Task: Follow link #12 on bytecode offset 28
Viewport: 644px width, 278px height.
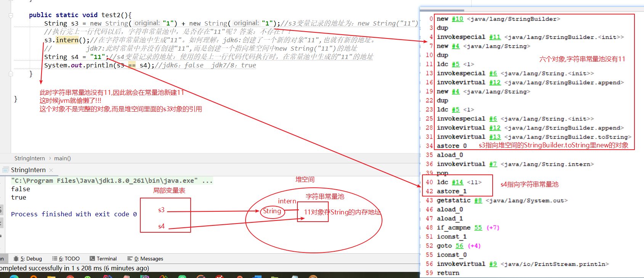Action: [495, 128]
